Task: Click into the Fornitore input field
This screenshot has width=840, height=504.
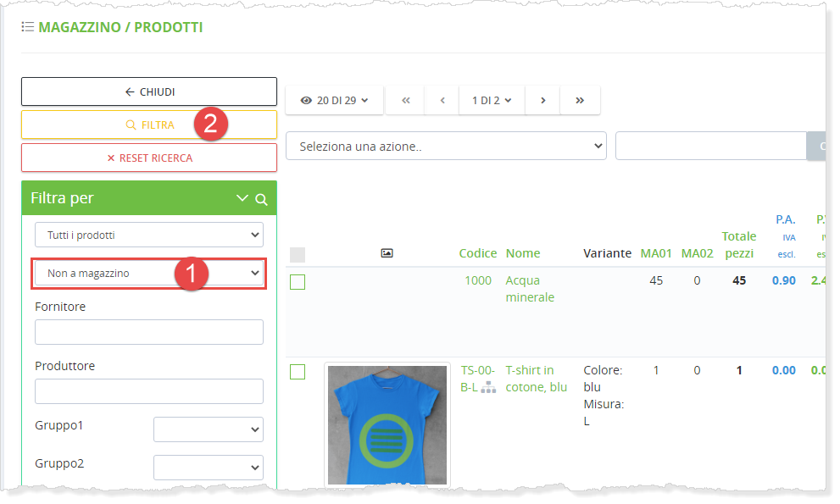Action: (x=149, y=332)
